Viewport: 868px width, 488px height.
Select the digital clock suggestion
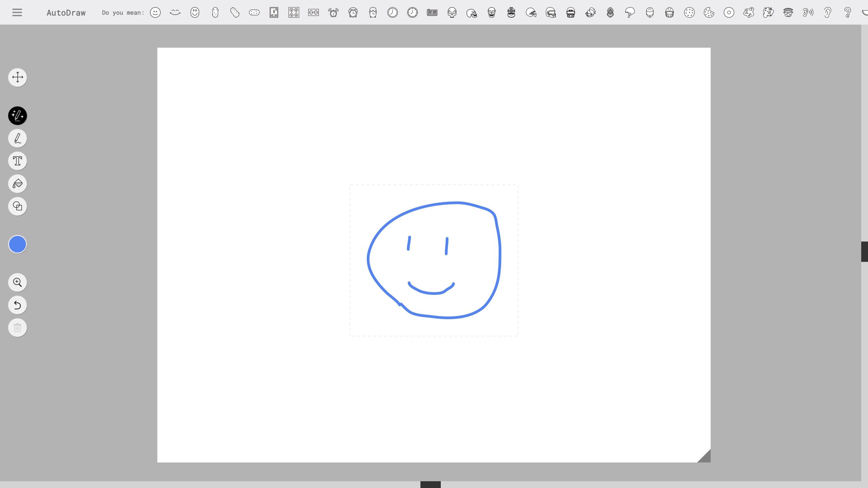coord(432,13)
